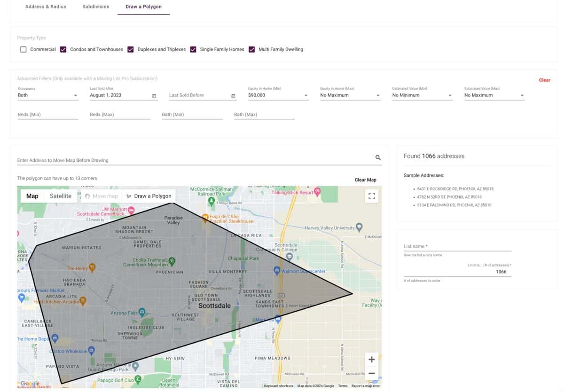The height and width of the screenshot is (392, 564).
Task: Activate the Draw a Polygon map tool
Action: pyautogui.click(x=149, y=196)
